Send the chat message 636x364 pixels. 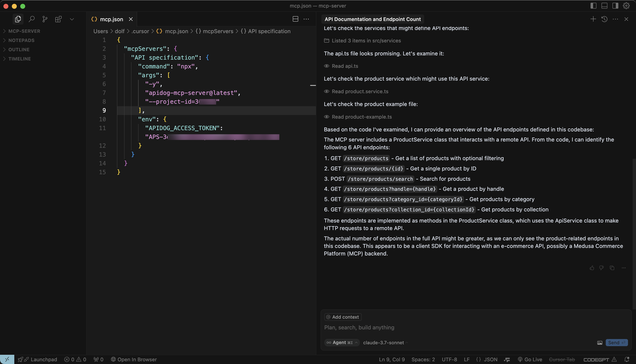pyautogui.click(x=617, y=343)
